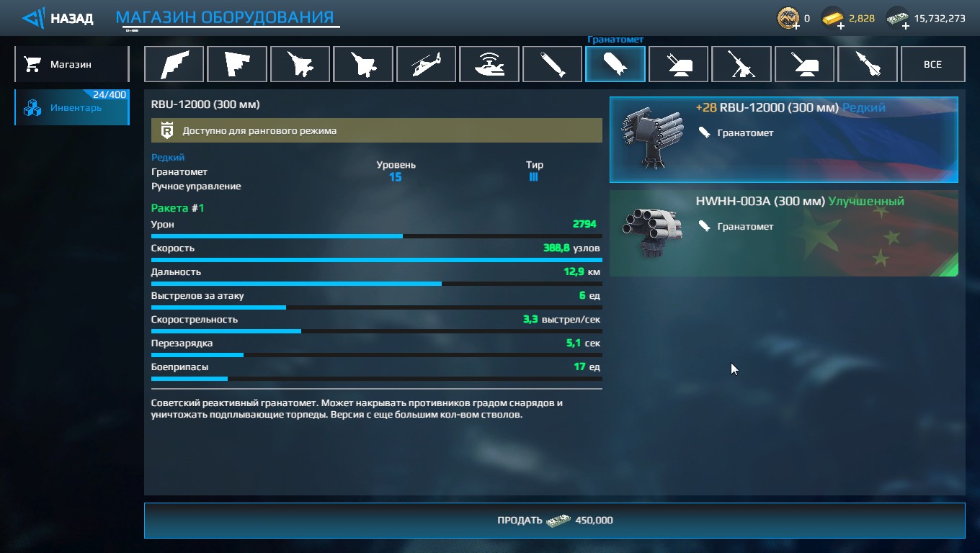Select the torpedo category icon
Viewport: 980px width, 553px height.
pos(552,64)
